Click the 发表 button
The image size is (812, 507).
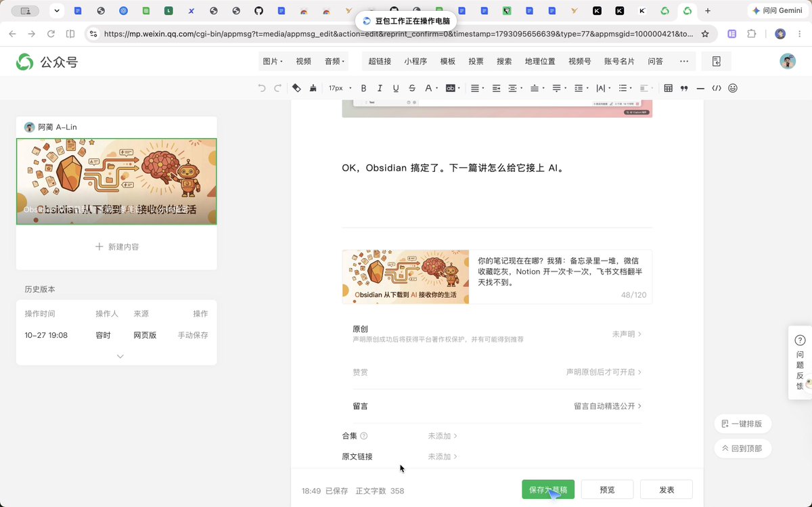(667, 490)
